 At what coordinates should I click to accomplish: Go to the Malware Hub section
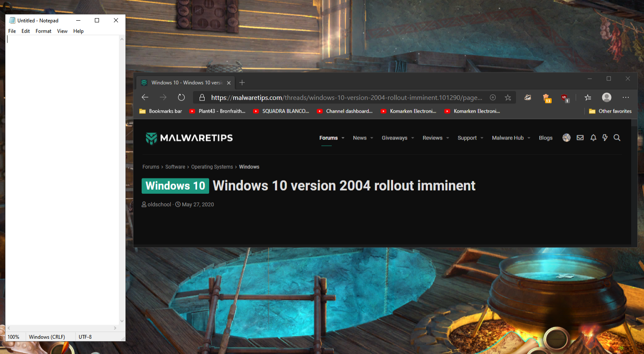pos(508,138)
